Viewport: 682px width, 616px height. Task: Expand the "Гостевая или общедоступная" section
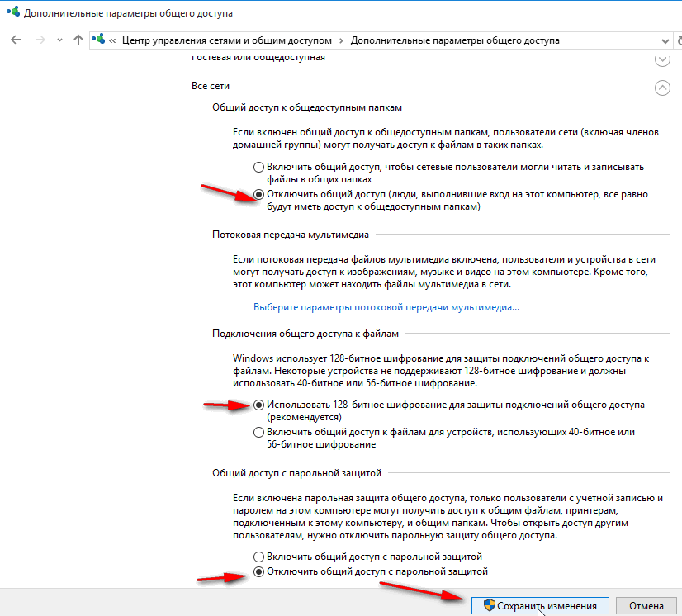point(661,59)
